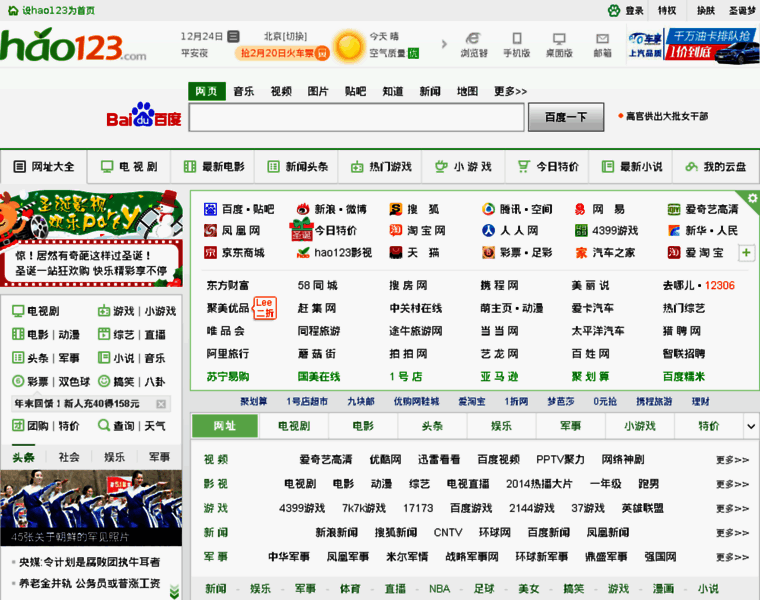
Task: Expand 军事 row 更多>>
Action: pos(732,556)
